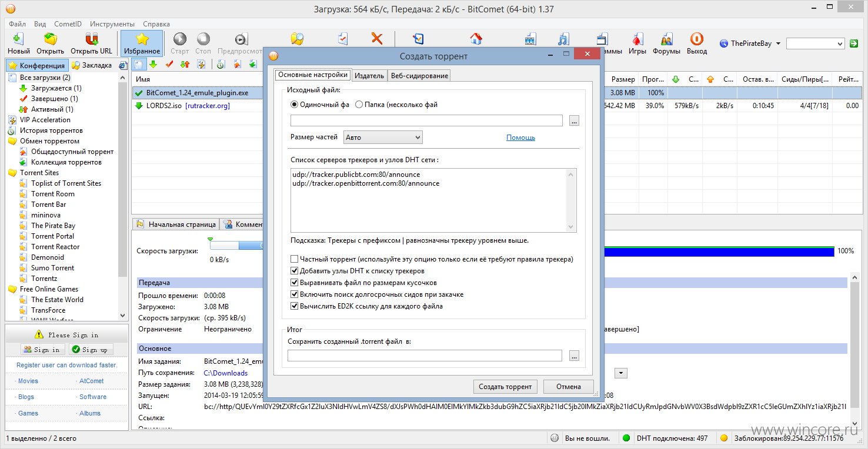Open the Инструменты menu
This screenshot has width=868, height=449.
(x=112, y=24)
